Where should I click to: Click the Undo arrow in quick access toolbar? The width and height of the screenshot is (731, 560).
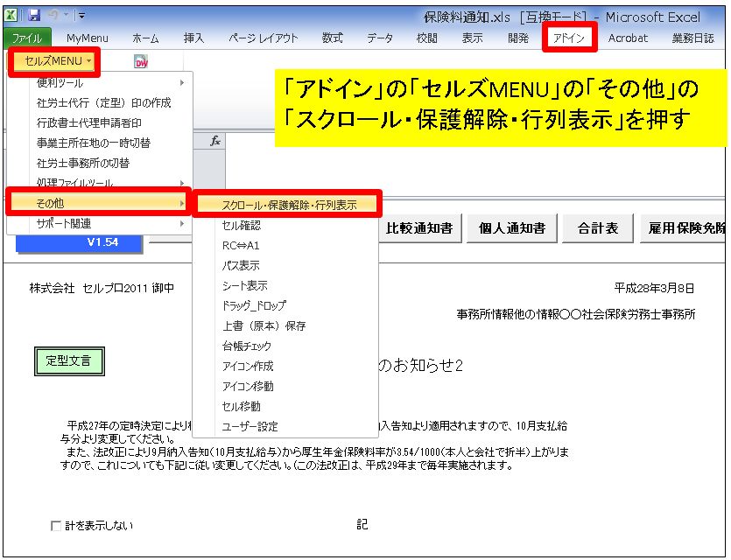[x=53, y=16]
